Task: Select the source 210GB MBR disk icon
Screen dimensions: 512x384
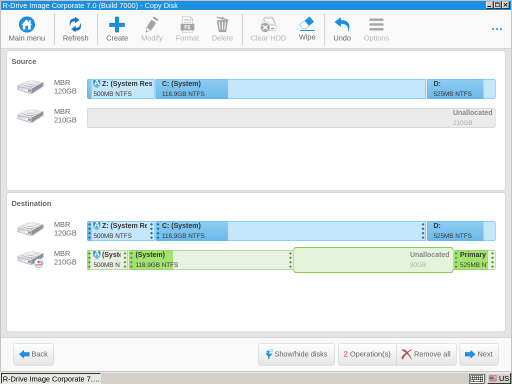Action: pos(30,116)
